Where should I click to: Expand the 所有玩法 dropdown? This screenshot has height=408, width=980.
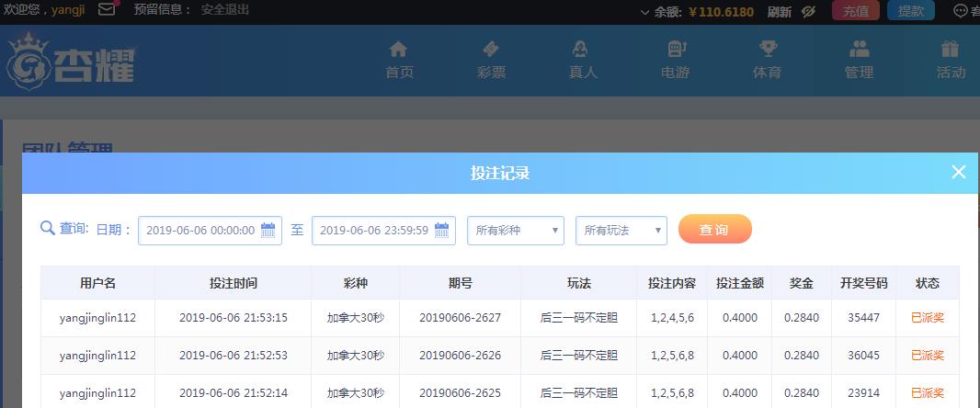[621, 231]
